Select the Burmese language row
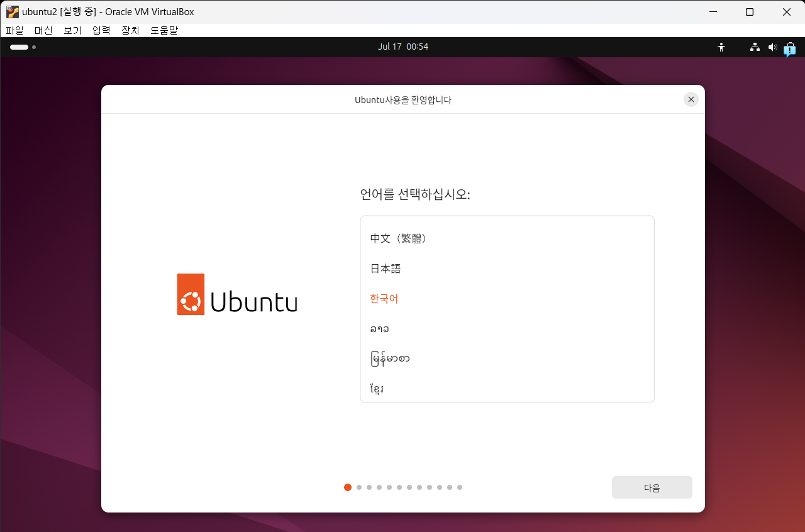 click(x=507, y=359)
